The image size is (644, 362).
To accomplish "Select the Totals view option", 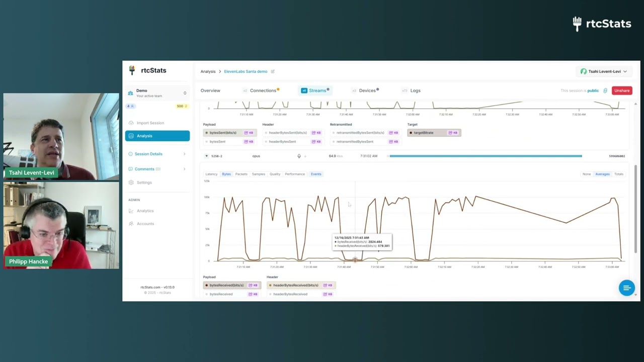I will pyautogui.click(x=619, y=174).
